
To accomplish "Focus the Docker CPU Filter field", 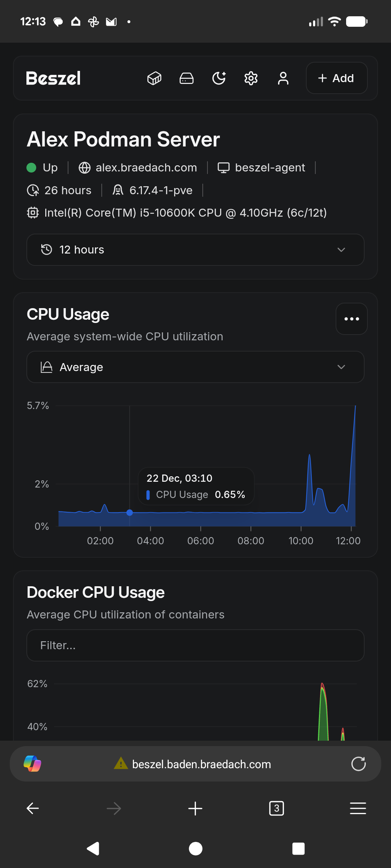I will (195, 646).
